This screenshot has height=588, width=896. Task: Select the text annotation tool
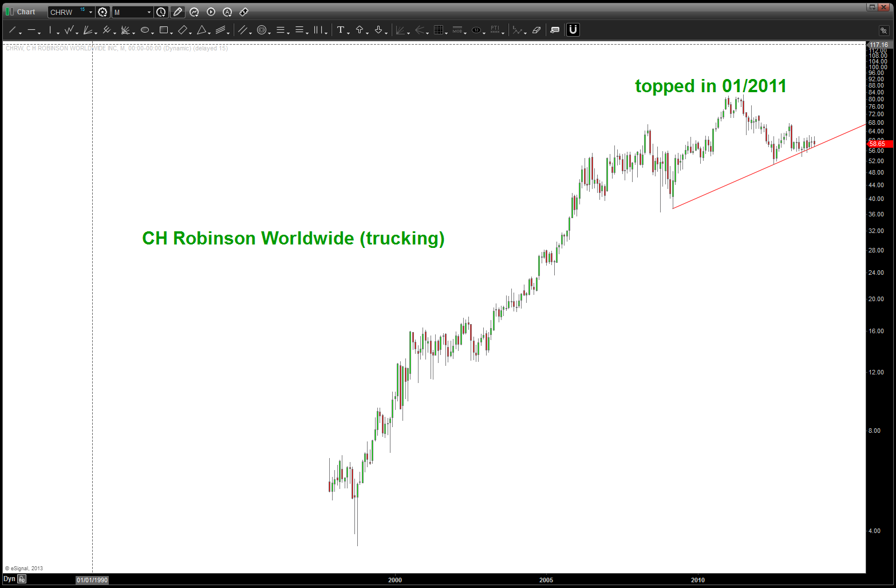[x=341, y=30]
